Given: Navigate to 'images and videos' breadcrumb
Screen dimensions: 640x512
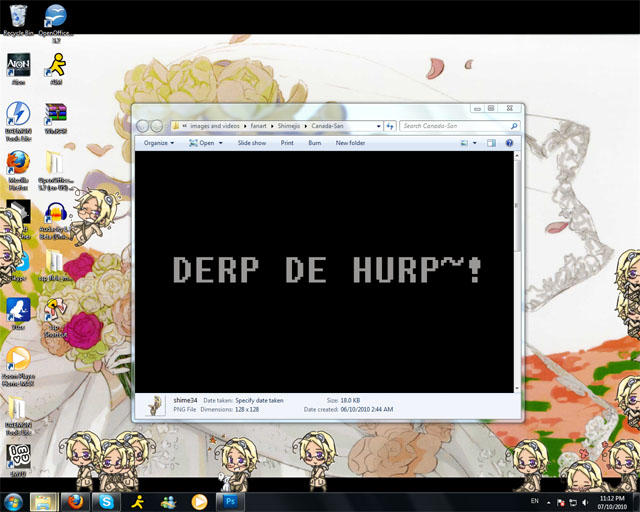Looking at the screenshot, I should pyautogui.click(x=215, y=126).
